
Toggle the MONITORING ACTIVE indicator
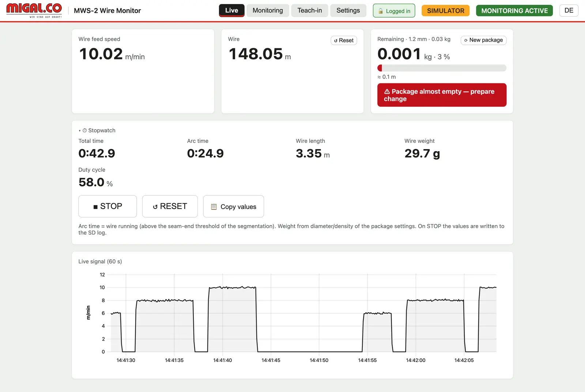(x=514, y=11)
